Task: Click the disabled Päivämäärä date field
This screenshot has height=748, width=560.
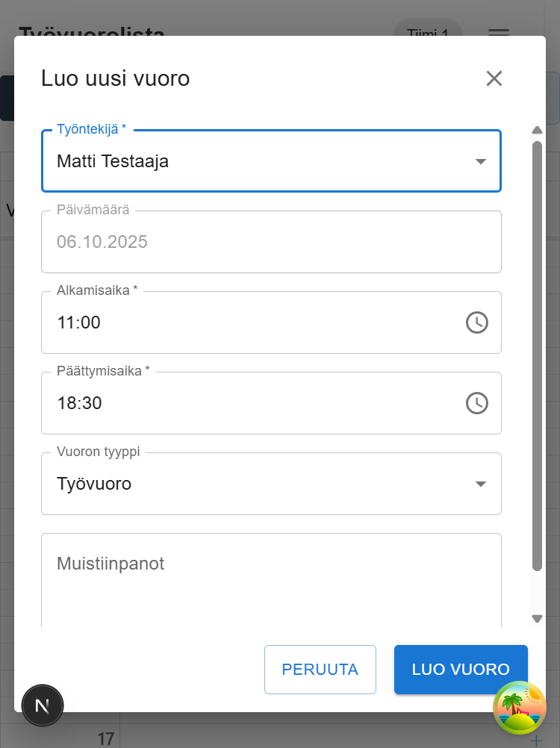Action: coord(271,241)
